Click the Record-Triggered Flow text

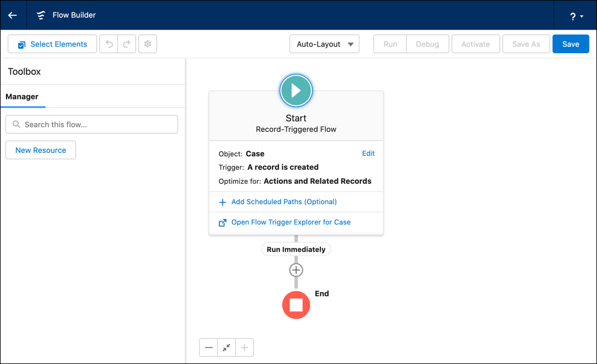pos(296,129)
